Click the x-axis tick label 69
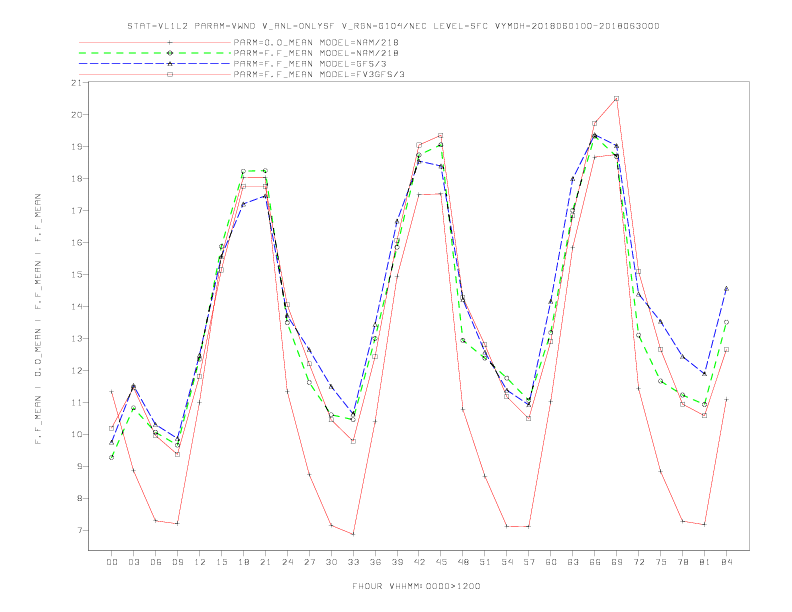792x612 pixels. [617, 562]
